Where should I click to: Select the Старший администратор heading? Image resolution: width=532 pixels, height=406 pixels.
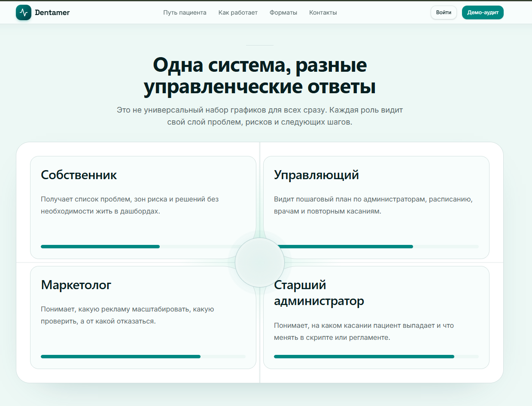pyautogui.click(x=319, y=293)
